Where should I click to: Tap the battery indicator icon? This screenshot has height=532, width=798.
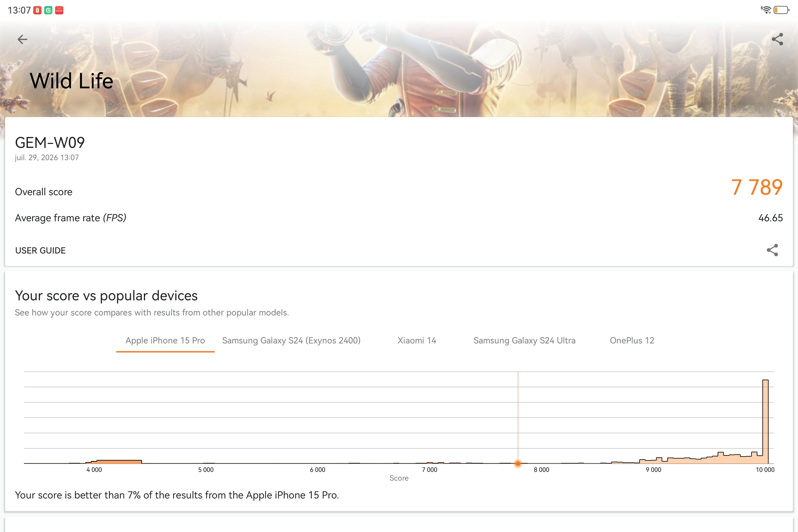tap(782, 10)
